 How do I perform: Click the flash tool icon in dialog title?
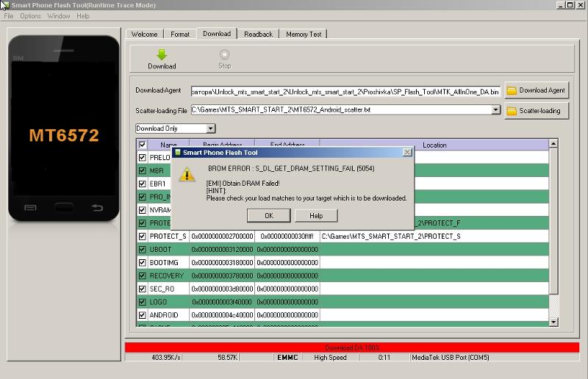coord(178,152)
